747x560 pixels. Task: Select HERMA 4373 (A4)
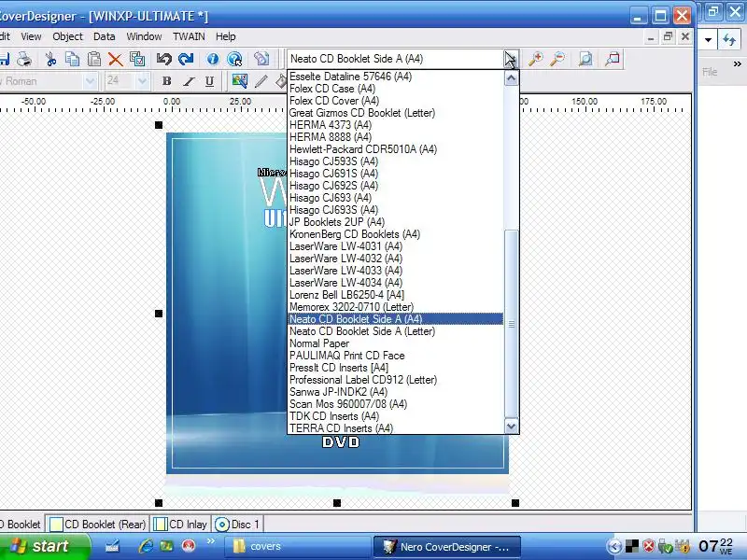pos(331,125)
